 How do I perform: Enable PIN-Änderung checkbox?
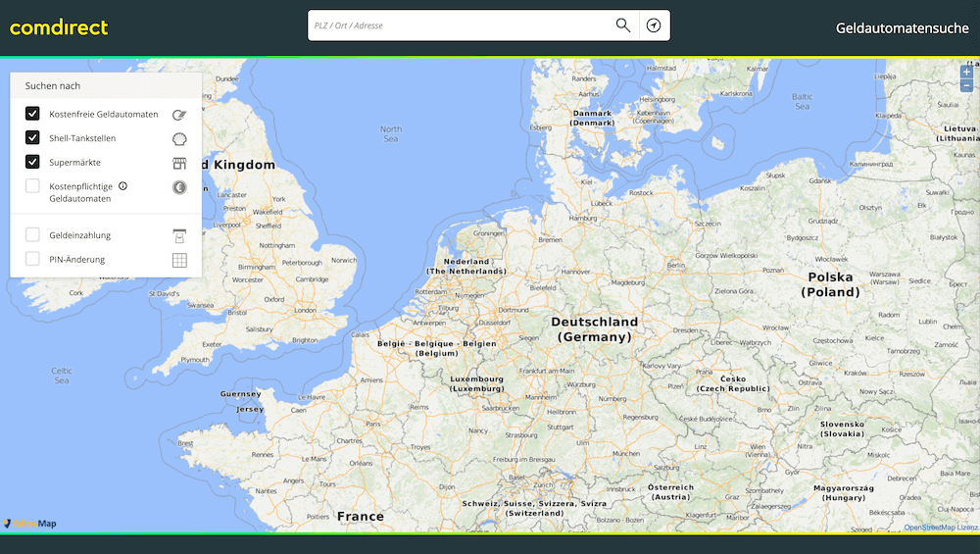point(32,259)
